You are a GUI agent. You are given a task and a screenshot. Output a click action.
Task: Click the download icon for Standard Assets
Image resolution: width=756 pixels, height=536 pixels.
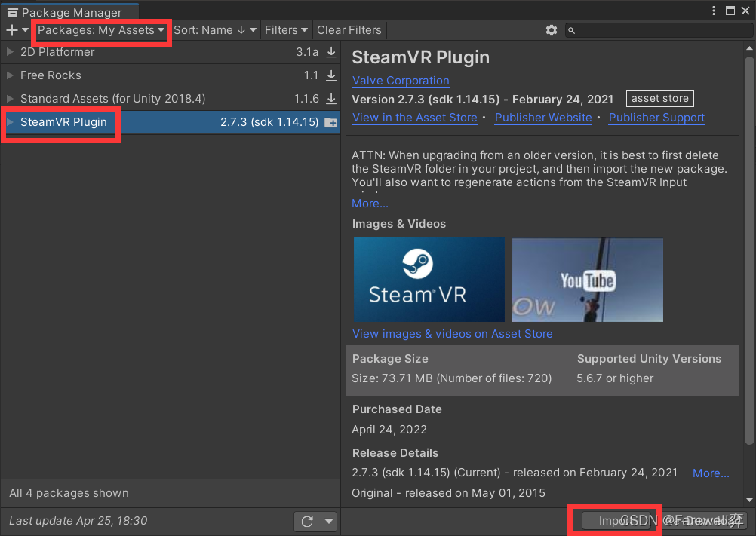[x=331, y=99]
